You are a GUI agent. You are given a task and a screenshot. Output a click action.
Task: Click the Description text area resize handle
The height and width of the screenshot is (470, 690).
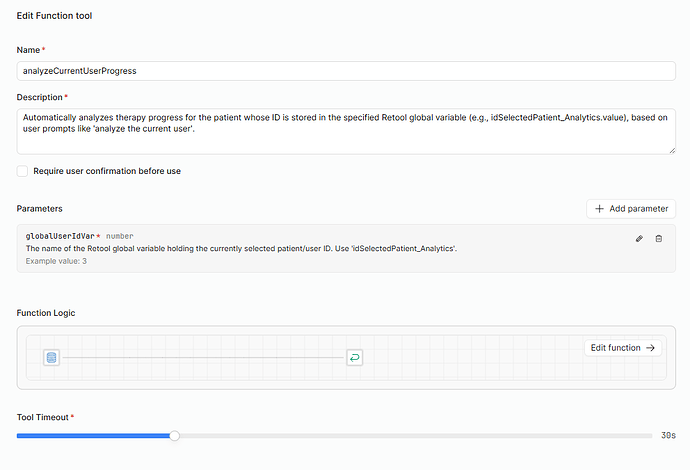click(672, 151)
